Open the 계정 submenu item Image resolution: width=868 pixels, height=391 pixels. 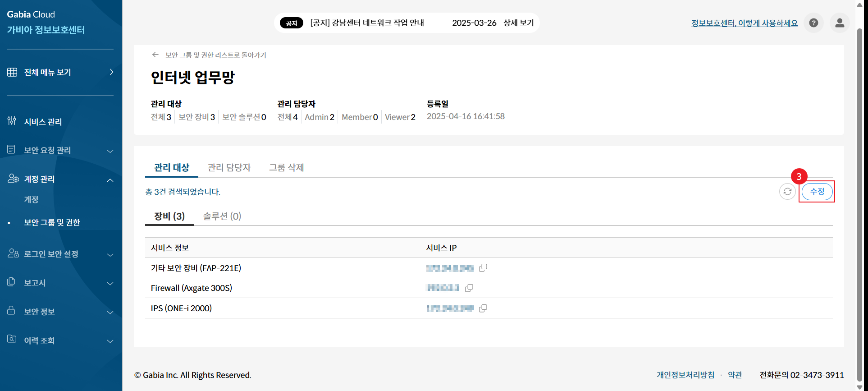[31, 199]
